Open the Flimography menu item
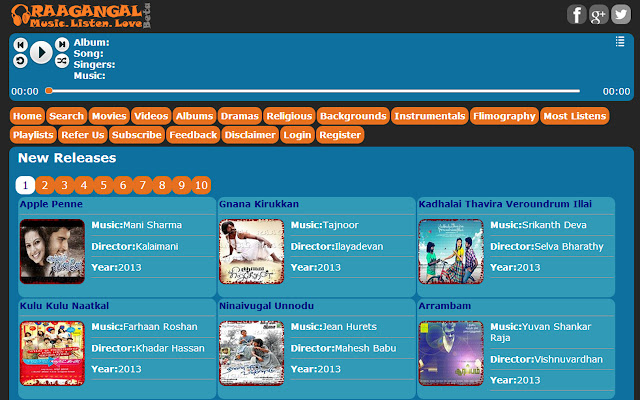 pos(504,116)
